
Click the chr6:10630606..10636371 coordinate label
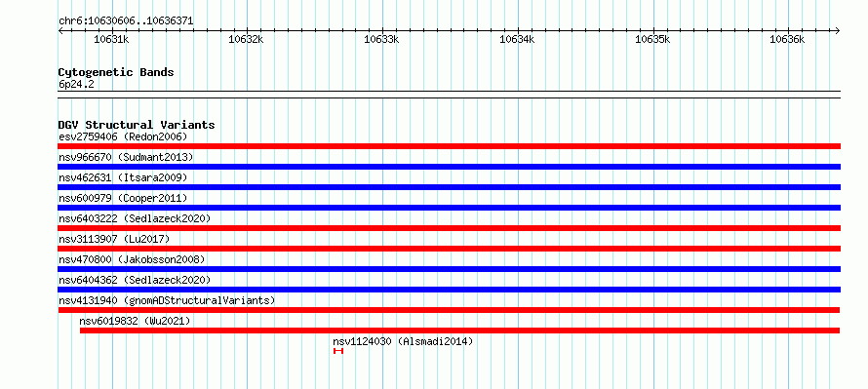pos(126,21)
